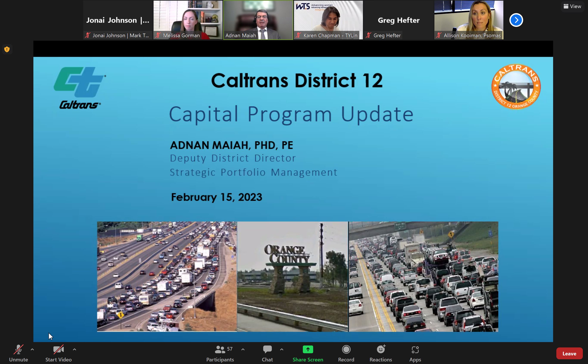Image resolution: width=588 pixels, height=364 pixels.
Task: Click the muted mic icon on Allison Kooiman
Action: (439, 35)
